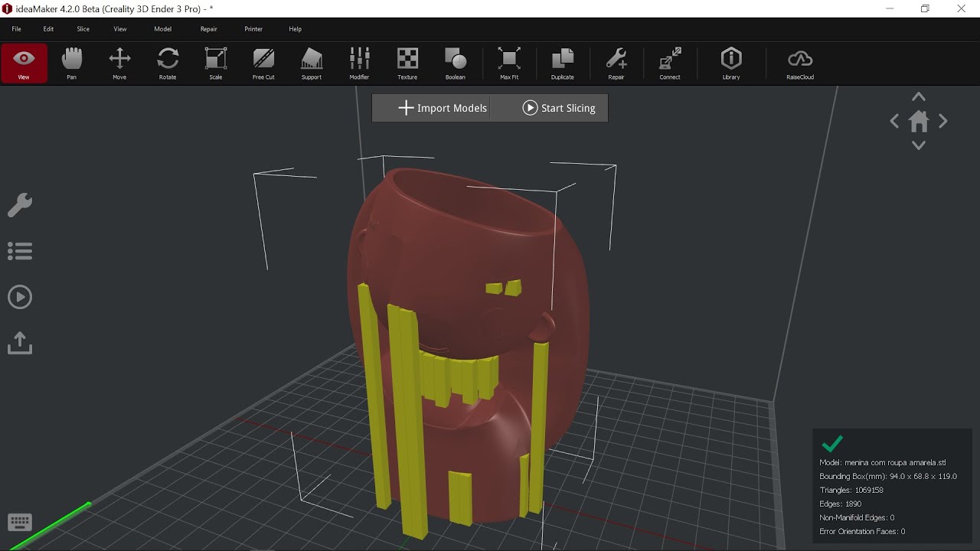Click the Import Models button

click(x=443, y=108)
